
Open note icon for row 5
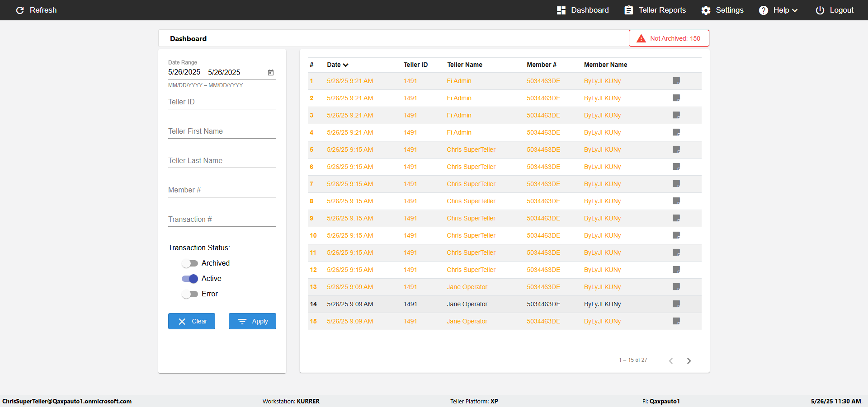pyautogui.click(x=676, y=150)
